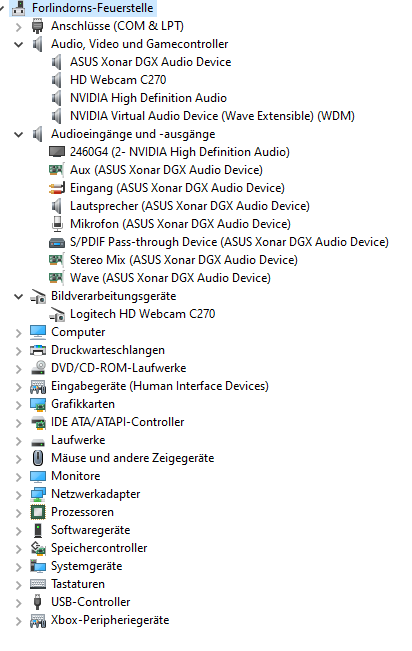This screenshot has width=412, height=651.
Task: Select 2460G4 (2- NVIDIA High Definition Audio)
Action: [x=180, y=152]
